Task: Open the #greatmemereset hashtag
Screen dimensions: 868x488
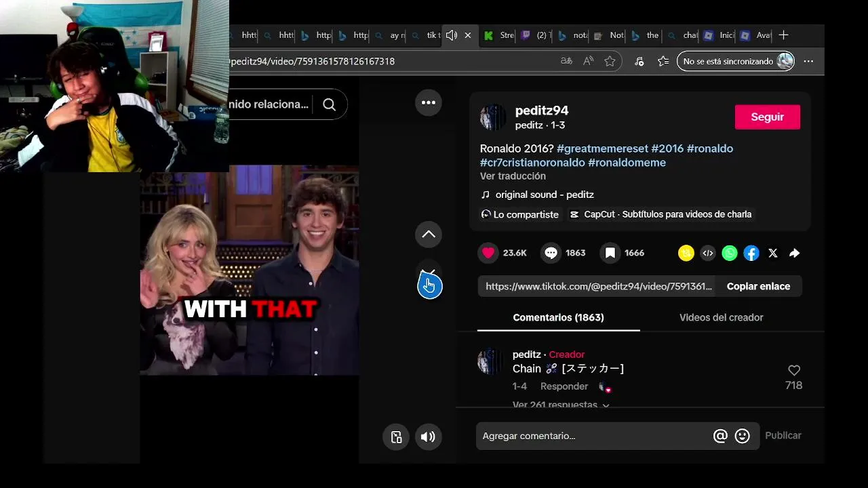Action: [602, 148]
